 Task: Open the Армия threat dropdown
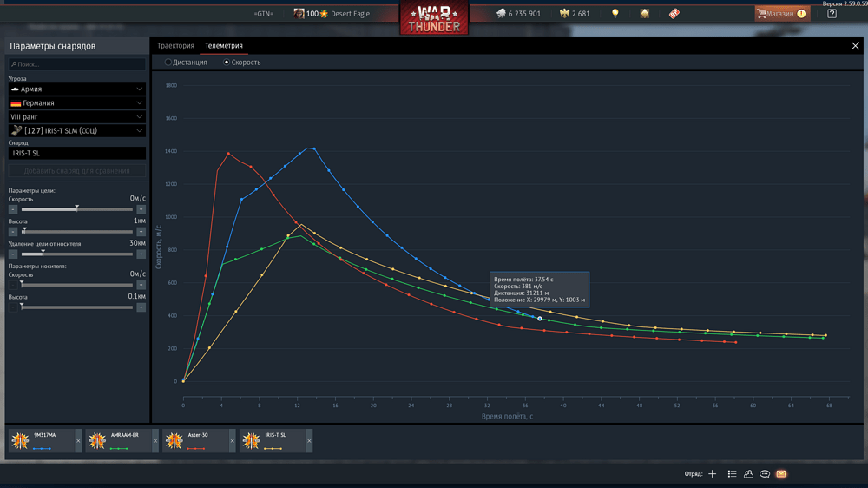77,89
